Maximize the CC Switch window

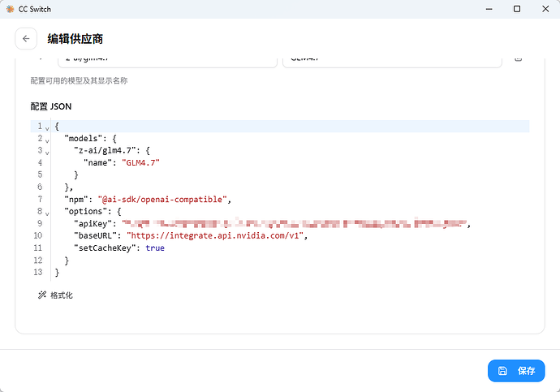517,9
